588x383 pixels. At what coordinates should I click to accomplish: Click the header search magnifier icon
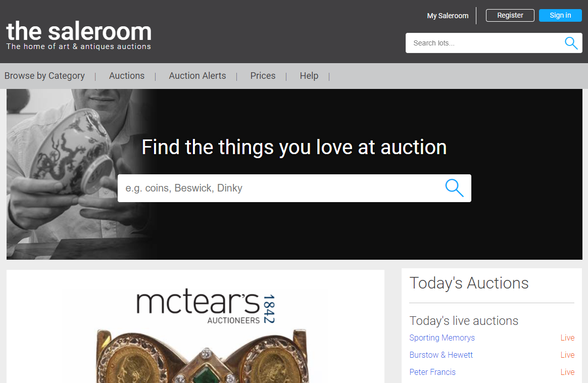click(571, 43)
